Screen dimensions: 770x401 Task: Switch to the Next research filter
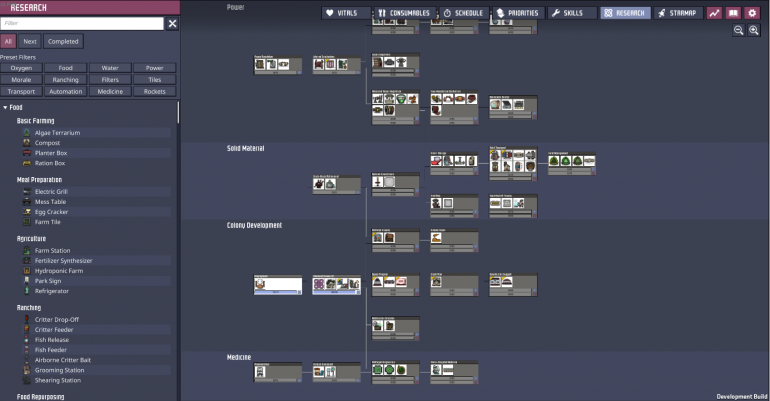[x=30, y=42]
